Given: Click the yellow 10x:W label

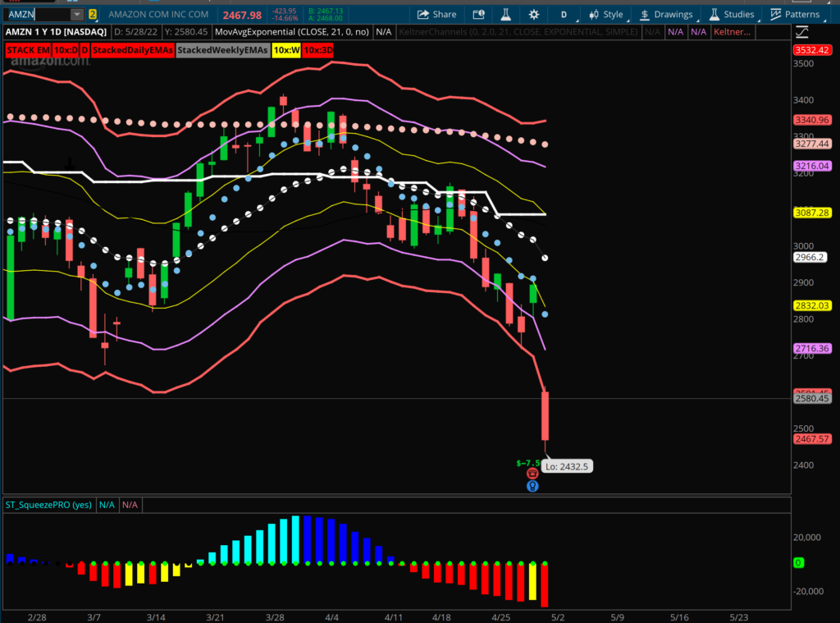Looking at the screenshot, I should pos(286,50).
